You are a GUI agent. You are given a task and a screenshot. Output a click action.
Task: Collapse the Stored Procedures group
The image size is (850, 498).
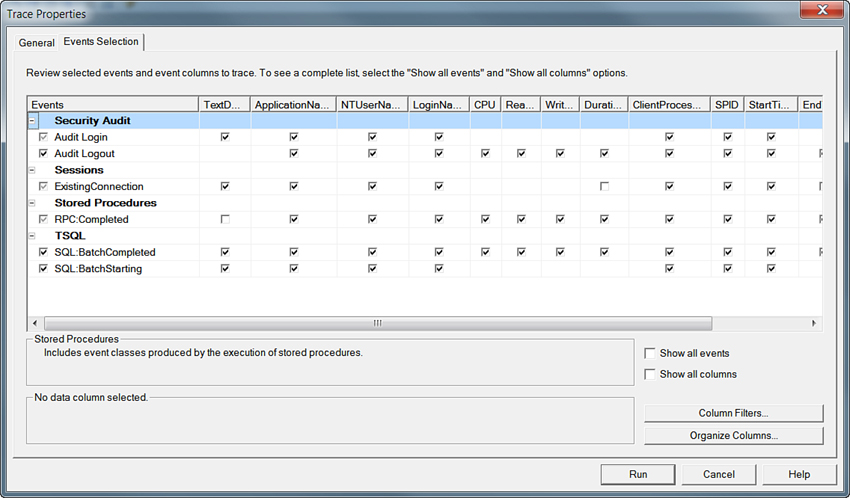(33, 203)
